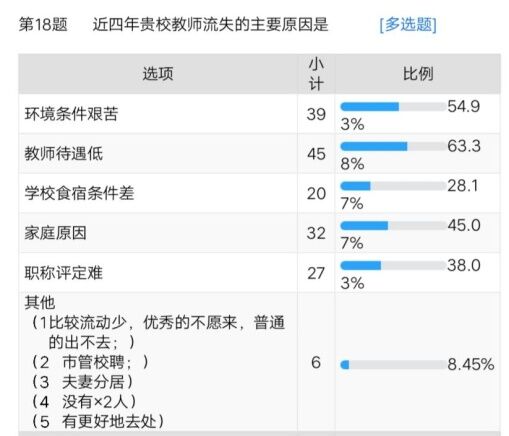Viewport: 509px width, 436px height.
Task: Select the 小计 column header
Action: 316,74
